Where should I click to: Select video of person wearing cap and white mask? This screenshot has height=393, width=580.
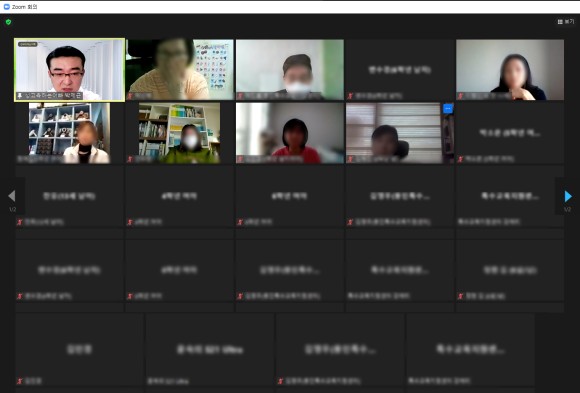[x=290, y=70]
